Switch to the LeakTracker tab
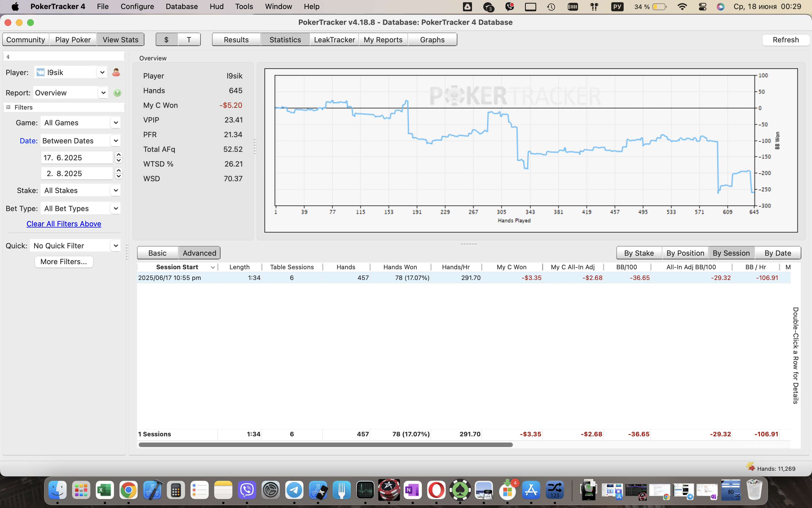The height and width of the screenshot is (508, 812). [x=334, y=40]
